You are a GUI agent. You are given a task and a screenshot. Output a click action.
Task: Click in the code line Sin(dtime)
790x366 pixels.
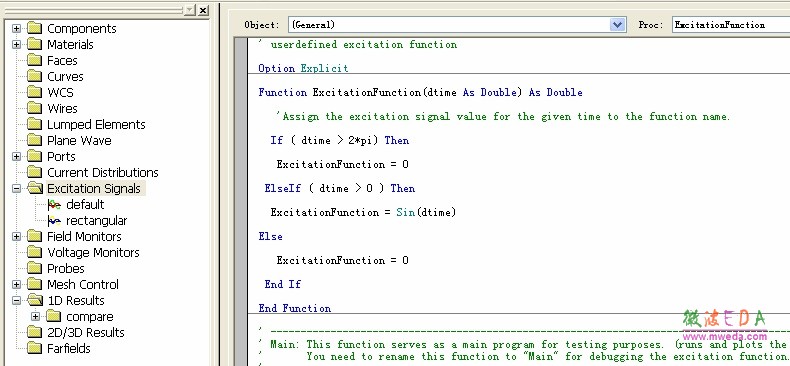point(426,212)
